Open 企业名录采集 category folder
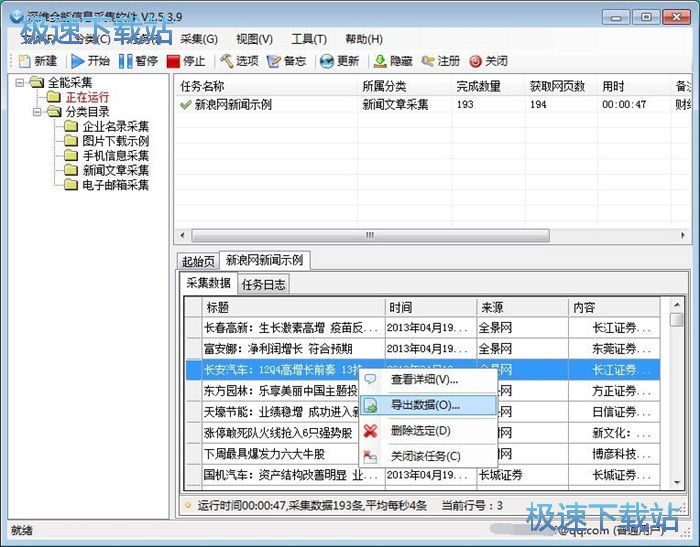The height and width of the screenshot is (547, 700). click(116, 126)
